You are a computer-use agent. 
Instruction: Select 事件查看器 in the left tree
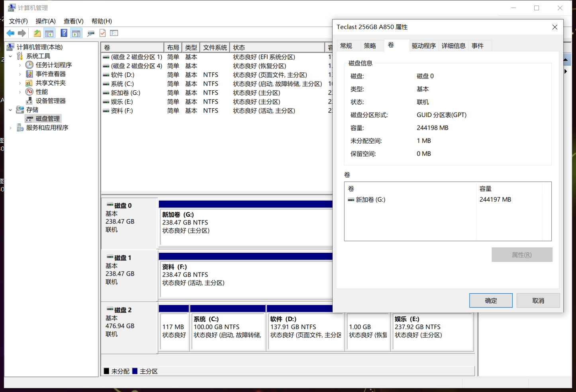point(51,74)
